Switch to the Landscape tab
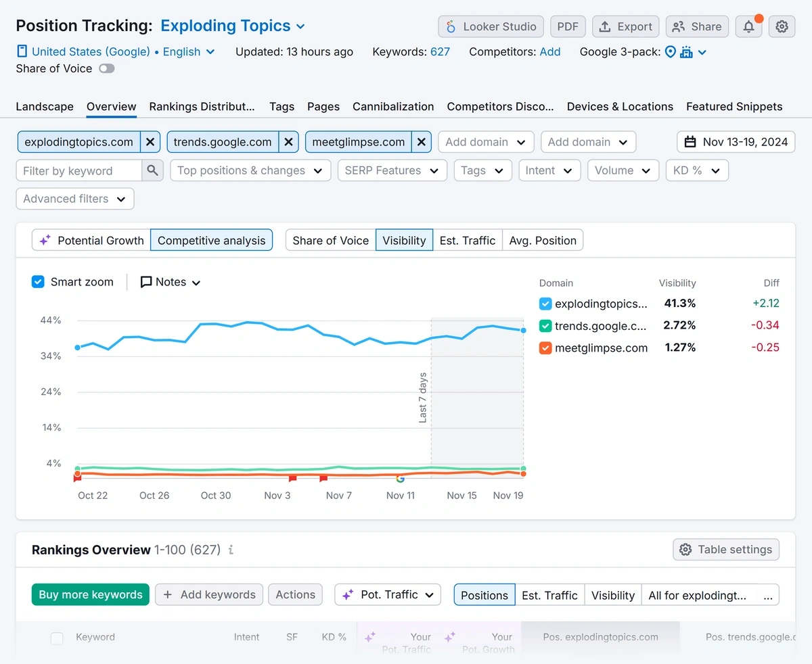Screen dimensions: 812x664 coord(45,106)
